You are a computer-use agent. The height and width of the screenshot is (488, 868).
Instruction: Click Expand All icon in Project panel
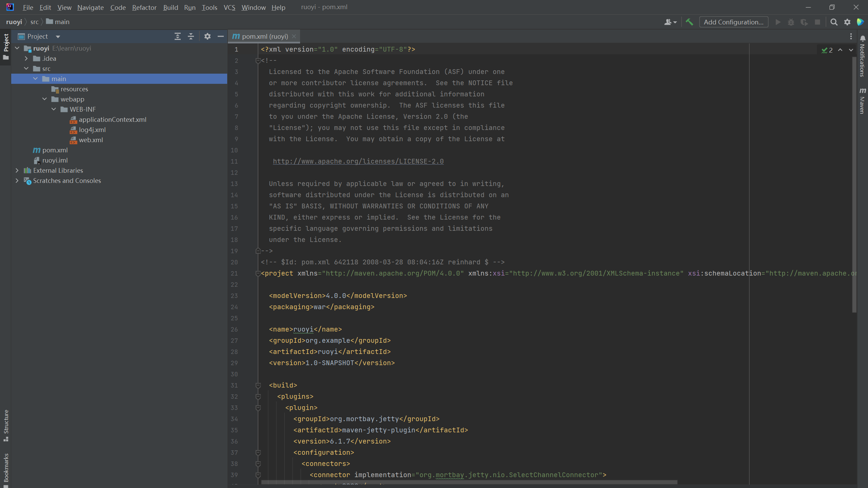coord(177,36)
